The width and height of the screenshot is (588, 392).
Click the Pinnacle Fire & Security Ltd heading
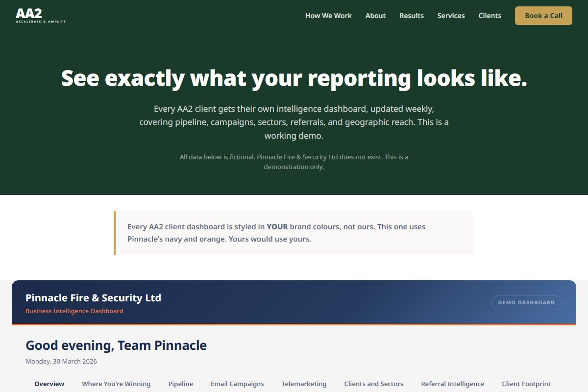(x=93, y=297)
